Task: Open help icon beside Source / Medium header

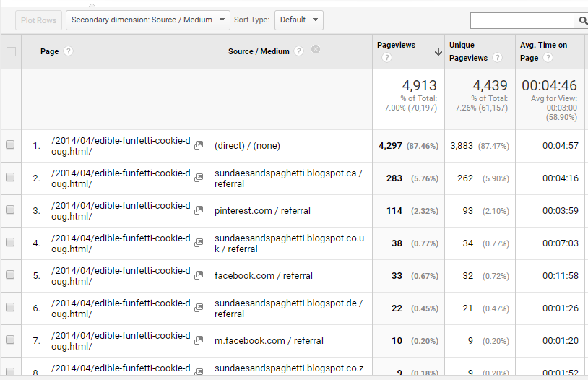Action: (299, 51)
